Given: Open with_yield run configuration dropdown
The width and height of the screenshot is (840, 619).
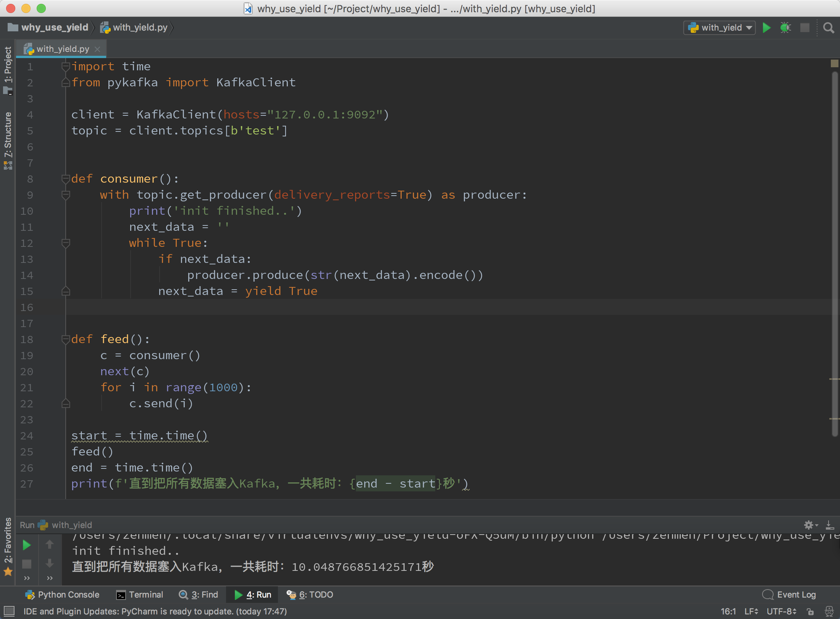Looking at the screenshot, I should (719, 28).
